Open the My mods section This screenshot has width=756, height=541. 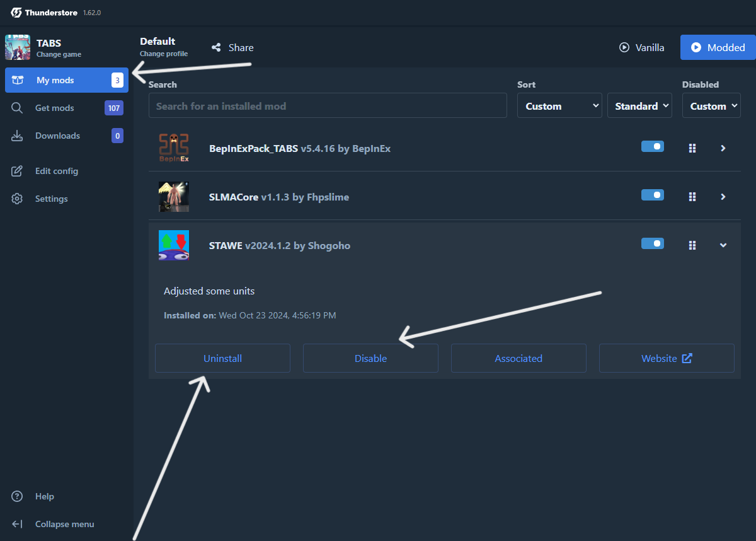(x=67, y=80)
